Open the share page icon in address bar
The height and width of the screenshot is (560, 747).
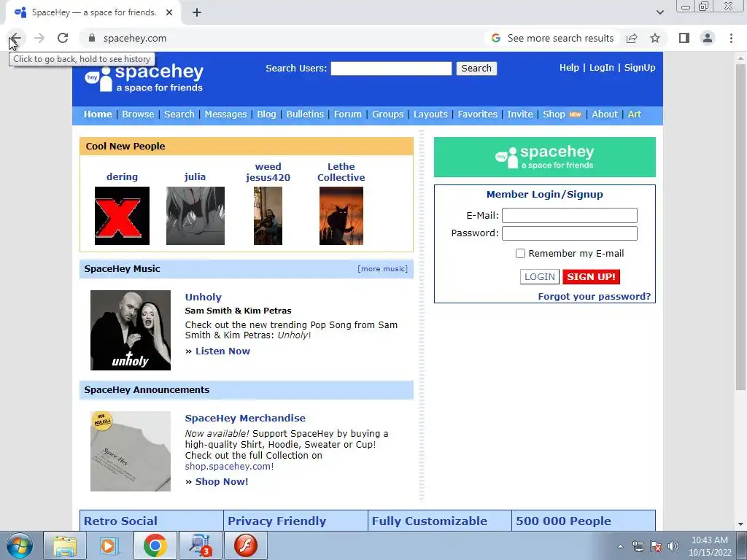click(x=632, y=38)
